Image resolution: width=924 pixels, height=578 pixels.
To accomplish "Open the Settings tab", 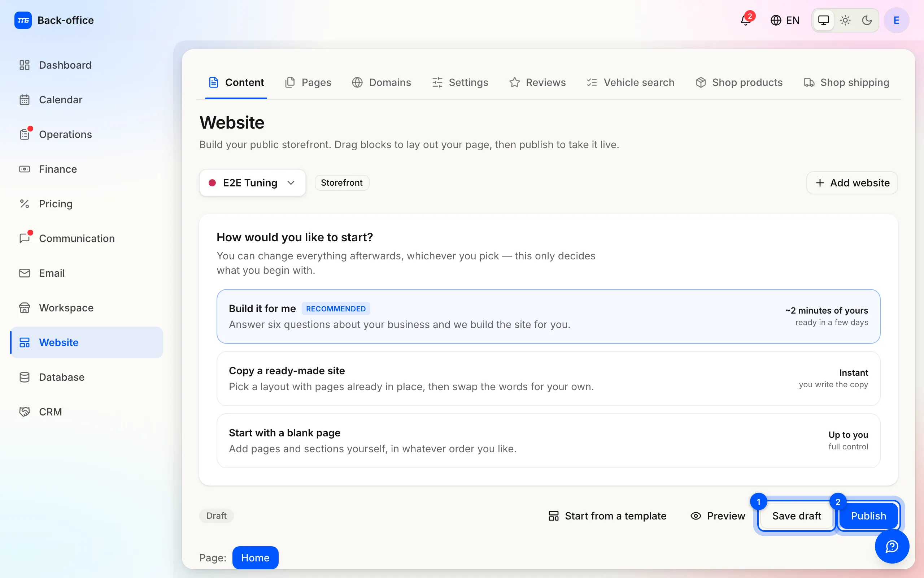I will pyautogui.click(x=460, y=83).
